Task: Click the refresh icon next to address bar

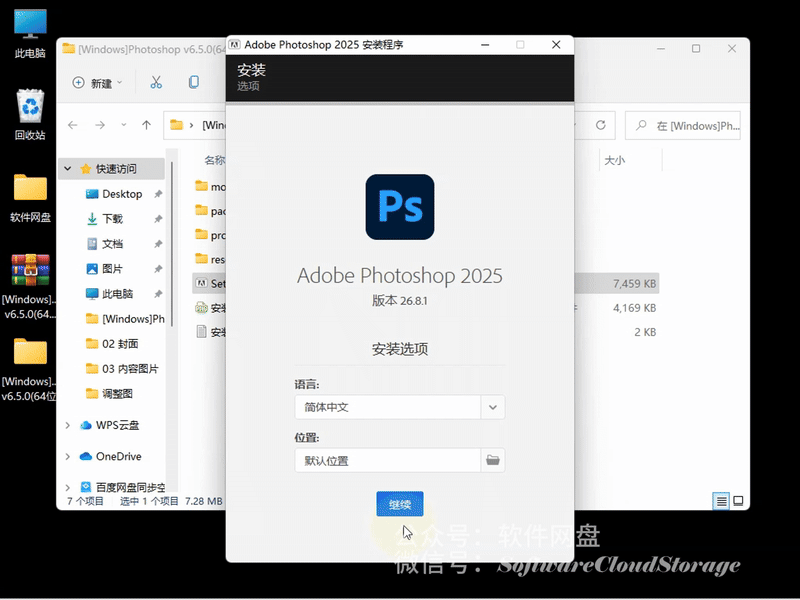Action: click(601, 125)
